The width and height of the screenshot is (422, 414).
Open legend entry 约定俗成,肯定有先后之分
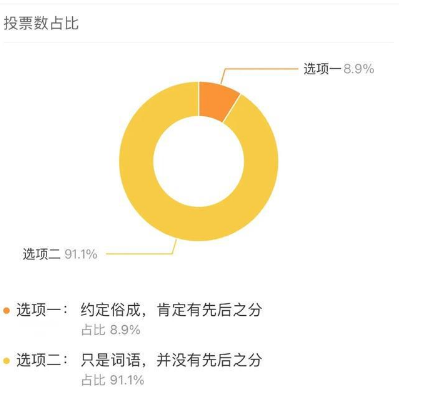tap(171, 310)
